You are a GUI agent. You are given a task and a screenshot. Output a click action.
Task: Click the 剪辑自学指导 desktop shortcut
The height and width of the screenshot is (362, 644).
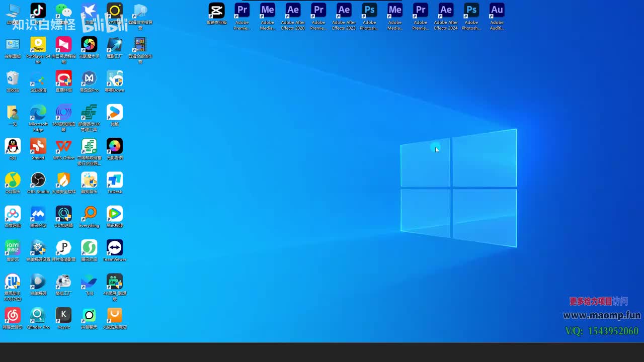click(140, 11)
